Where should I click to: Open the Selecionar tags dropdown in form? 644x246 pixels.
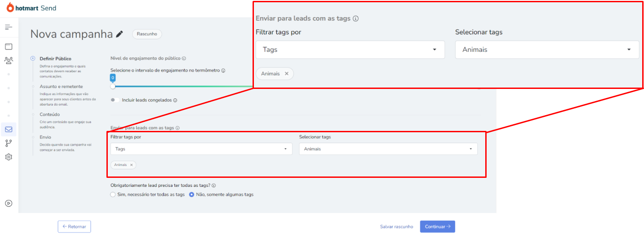click(x=388, y=149)
